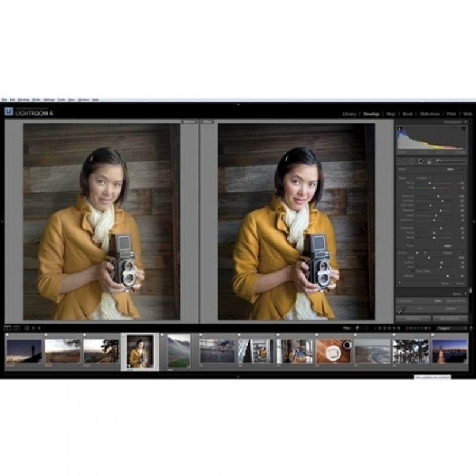Open the Photo menu
This screenshot has width=476, height=476.
click(x=36, y=99)
